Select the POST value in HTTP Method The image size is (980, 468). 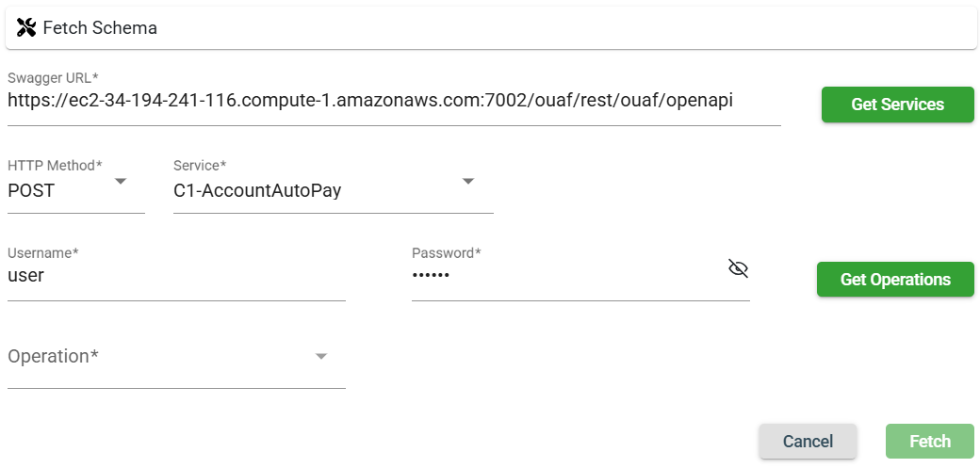pyautogui.click(x=32, y=191)
